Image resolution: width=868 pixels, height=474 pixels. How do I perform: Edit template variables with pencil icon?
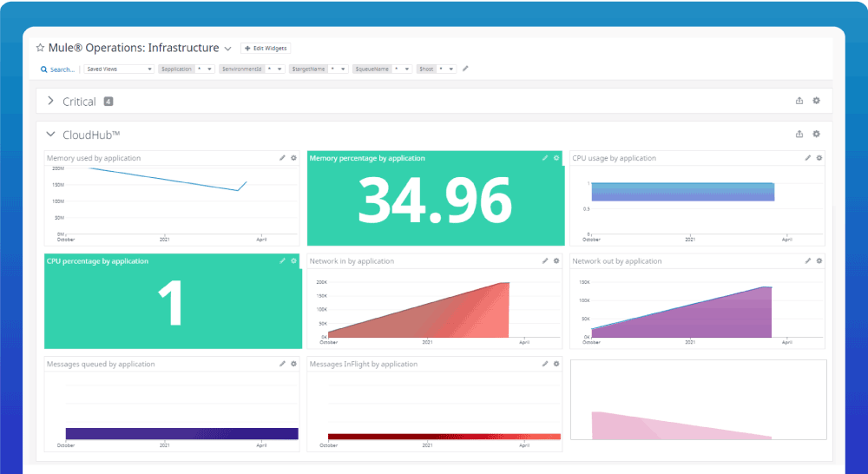click(x=465, y=69)
